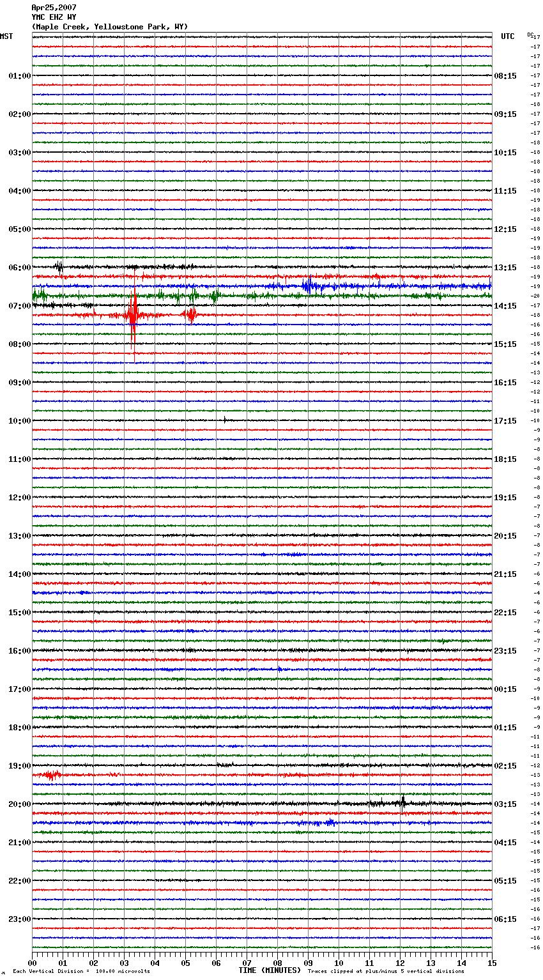Select the 22:00 MST time label

19,881
